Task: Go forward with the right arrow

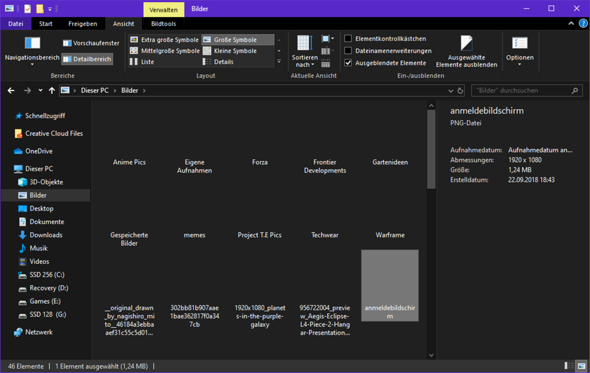Action: tap(27, 90)
